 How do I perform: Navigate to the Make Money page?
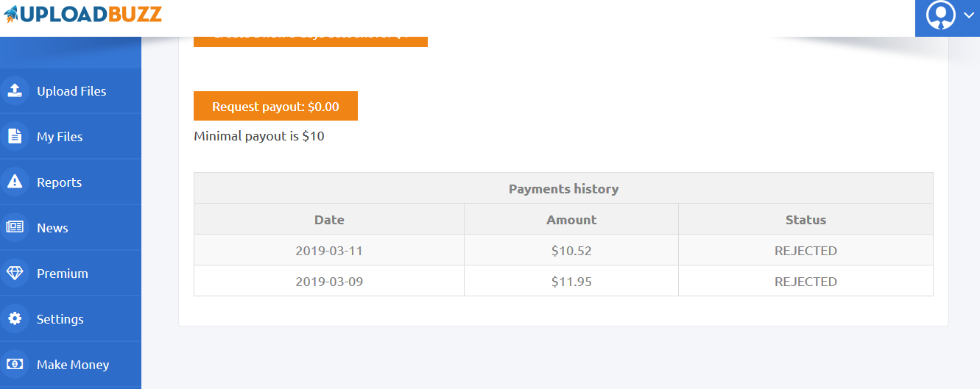71,365
